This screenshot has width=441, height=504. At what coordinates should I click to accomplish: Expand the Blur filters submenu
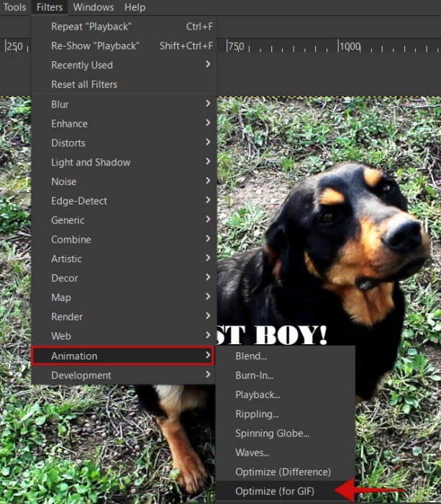pos(60,104)
